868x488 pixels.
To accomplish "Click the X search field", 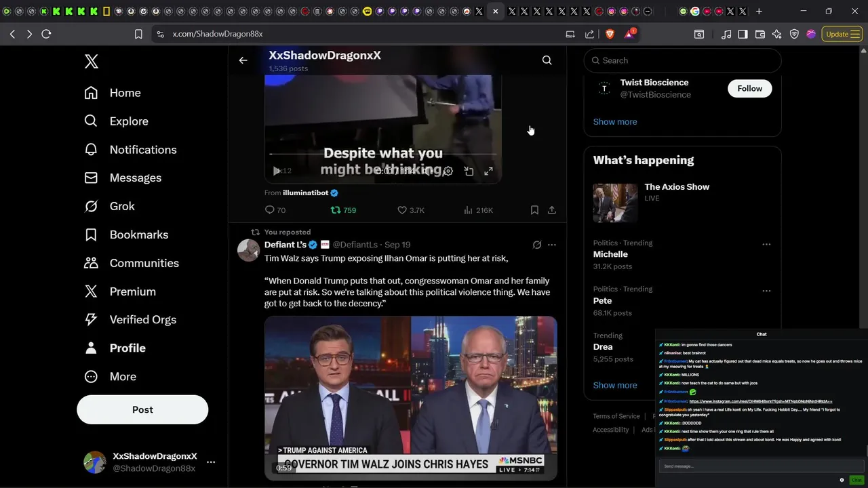I will [x=683, y=60].
